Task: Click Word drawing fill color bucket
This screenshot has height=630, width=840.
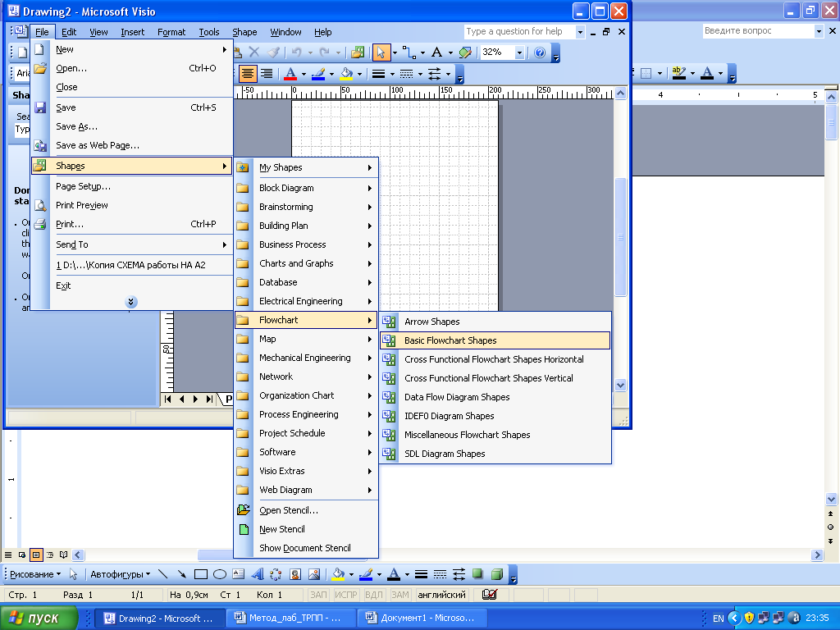Action: 338,574
